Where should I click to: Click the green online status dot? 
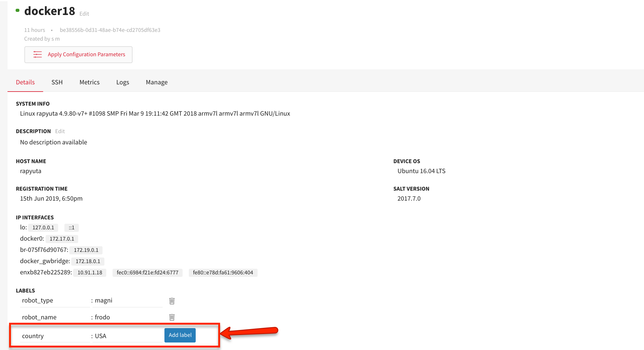coord(18,10)
